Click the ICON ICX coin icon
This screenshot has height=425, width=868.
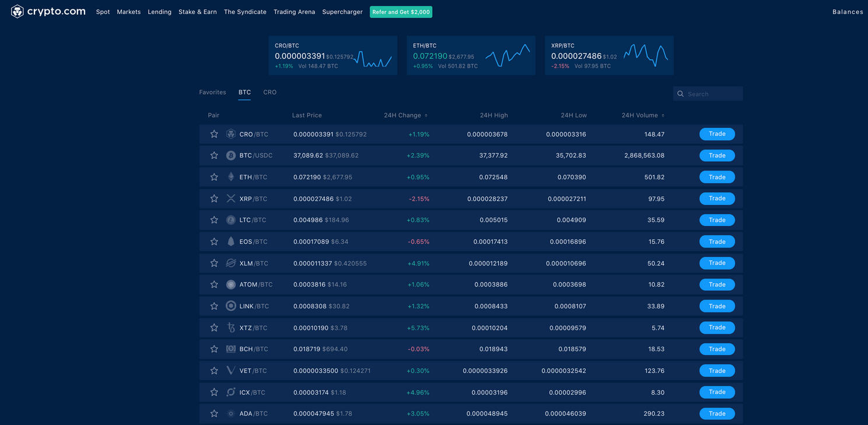(x=231, y=392)
